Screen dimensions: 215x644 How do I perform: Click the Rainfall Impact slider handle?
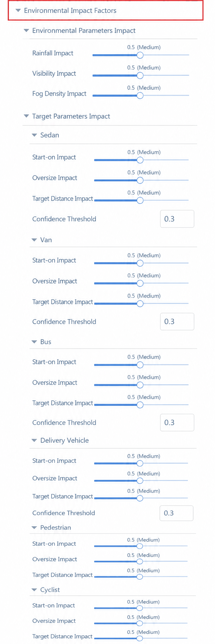point(140,55)
